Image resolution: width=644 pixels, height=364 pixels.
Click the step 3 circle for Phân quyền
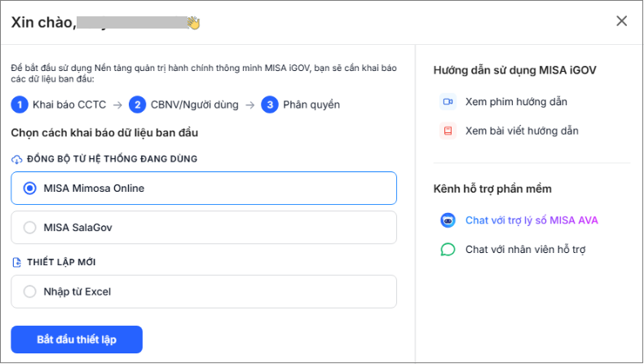click(270, 104)
